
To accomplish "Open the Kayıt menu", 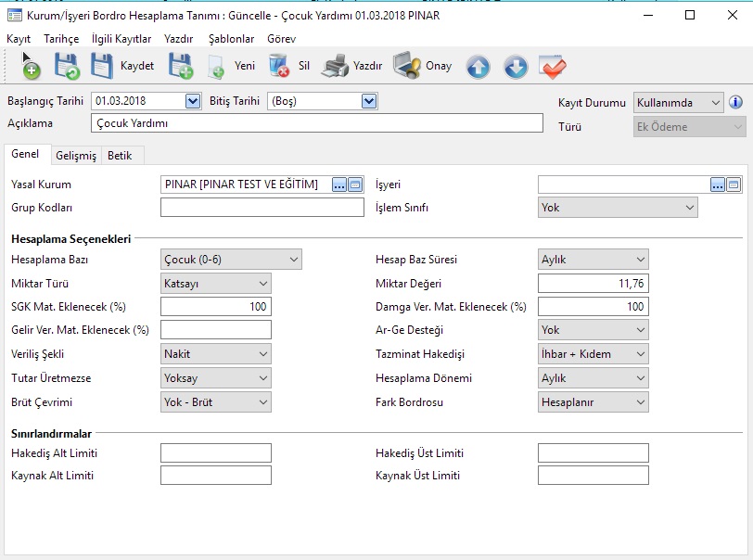I will point(19,39).
